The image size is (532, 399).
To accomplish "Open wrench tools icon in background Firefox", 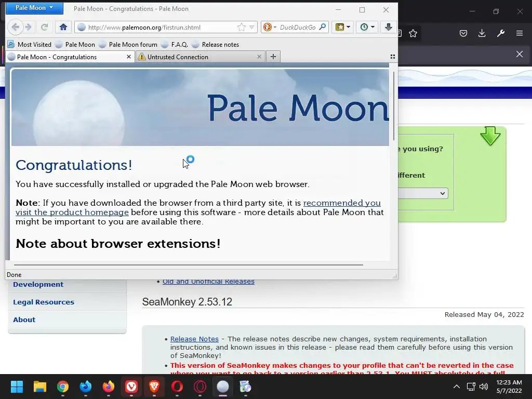I will coord(501,33).
